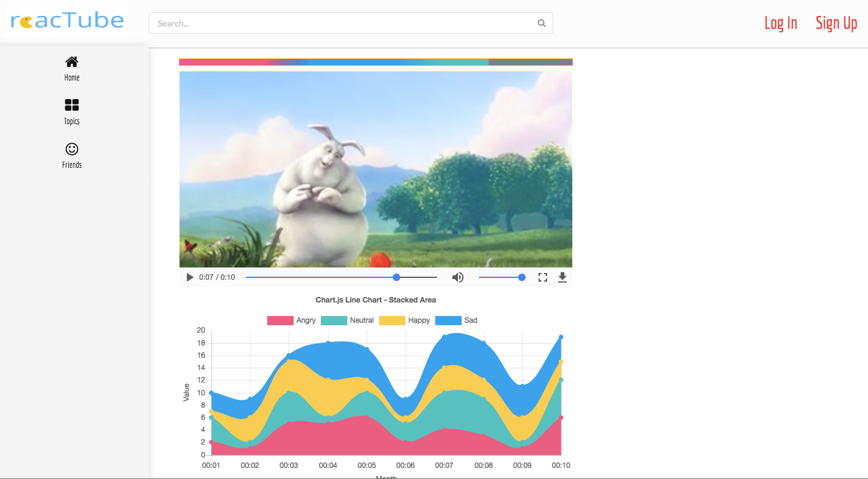Click the 00:05 x-axis label
868x479 pixels.
tap(367, 465)
